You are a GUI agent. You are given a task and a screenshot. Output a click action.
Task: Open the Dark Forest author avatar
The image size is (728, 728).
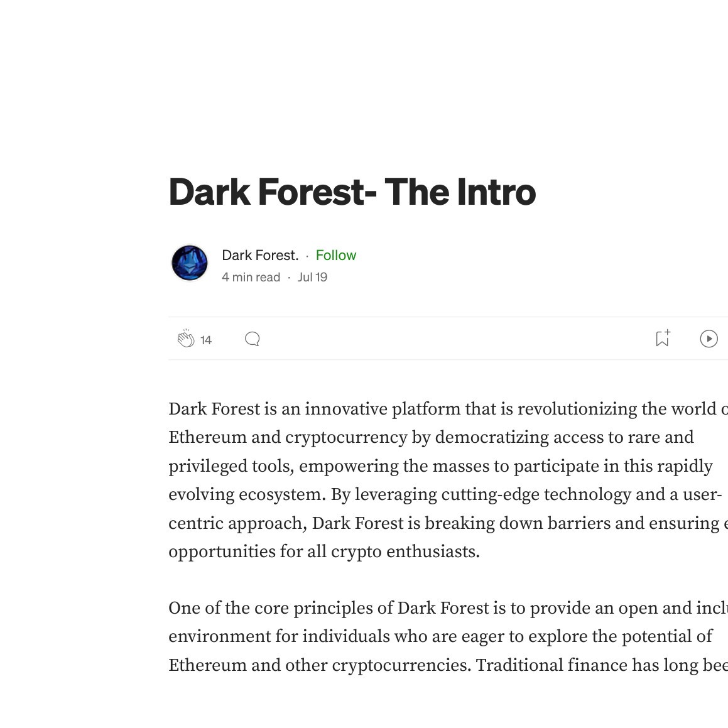point(190,263)
